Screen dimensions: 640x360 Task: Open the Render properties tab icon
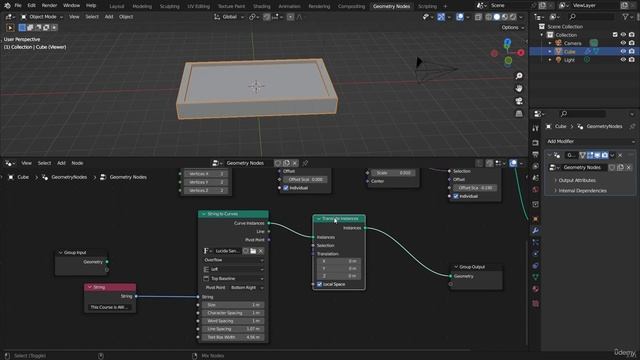click(535, 143)
